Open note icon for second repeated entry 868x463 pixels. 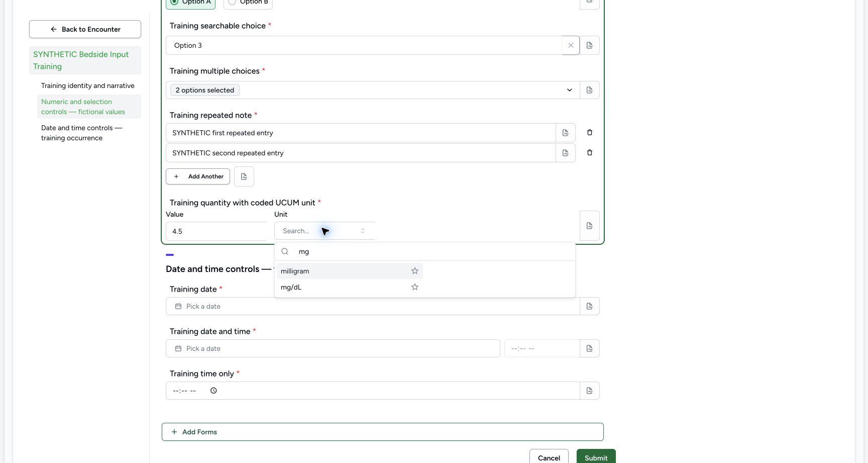click(566, 153)
